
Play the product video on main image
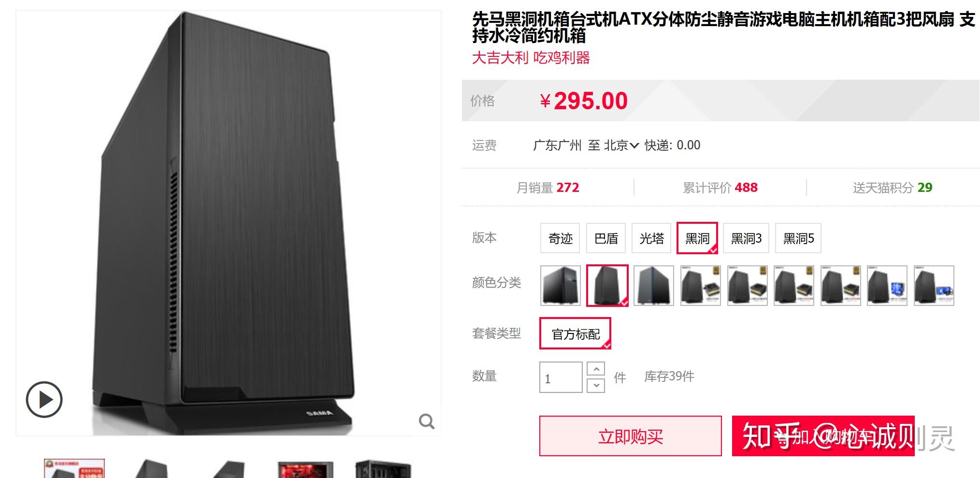tap(44, 400)
